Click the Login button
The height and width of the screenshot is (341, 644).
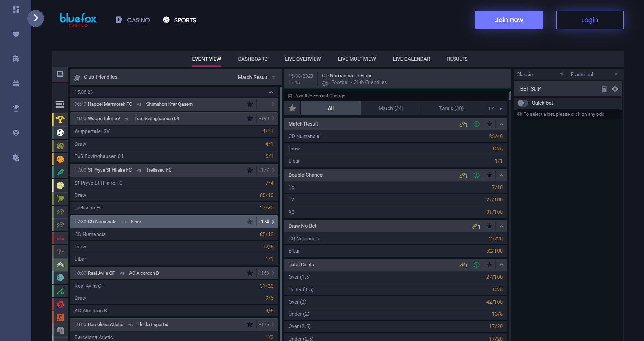click(589, 20)
